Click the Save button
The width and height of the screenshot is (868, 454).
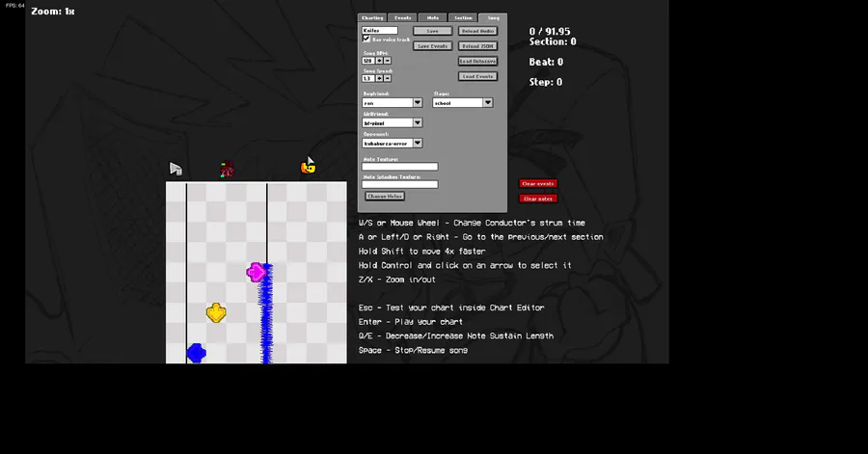pyautogui.click(x=432, y=31)
